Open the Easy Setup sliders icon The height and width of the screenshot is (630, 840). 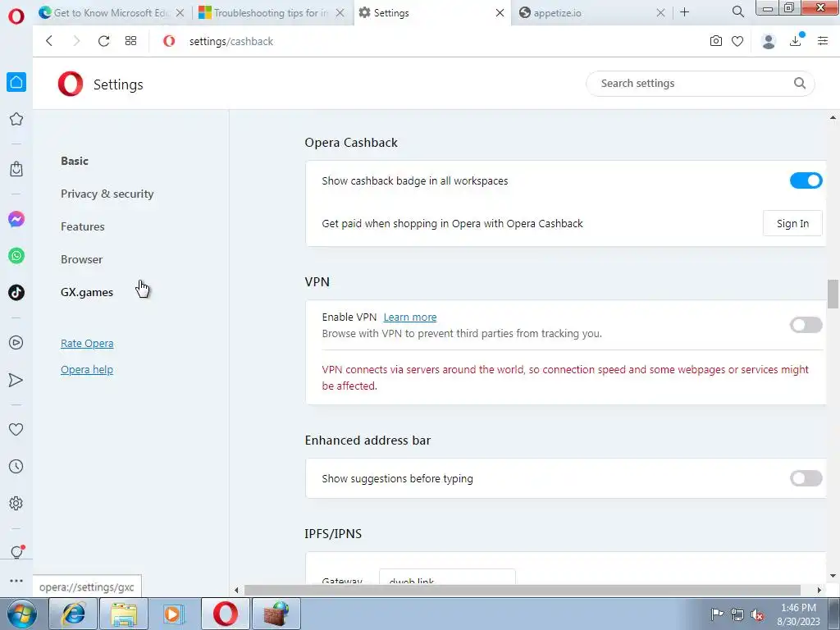823,41
